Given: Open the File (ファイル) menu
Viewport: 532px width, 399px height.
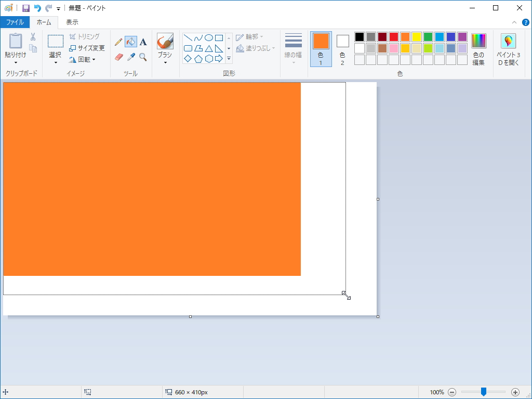Looking at the screenshot, I should [15, 22].
